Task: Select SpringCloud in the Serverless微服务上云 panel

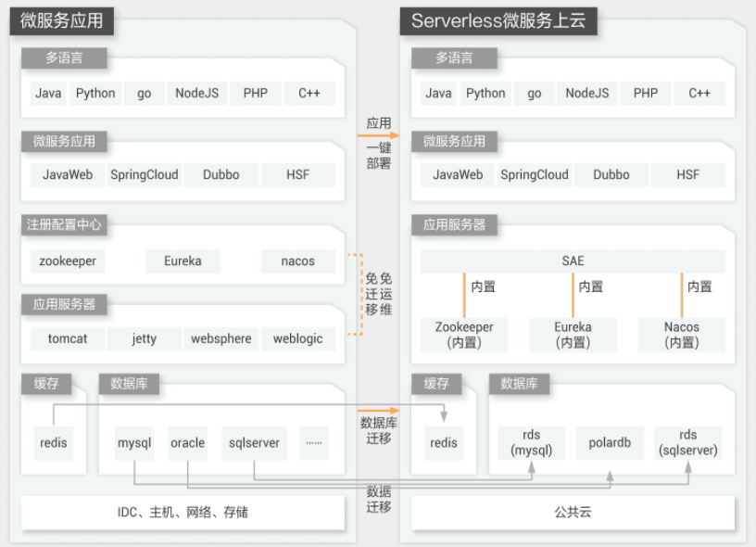Action: click(535, 174)
